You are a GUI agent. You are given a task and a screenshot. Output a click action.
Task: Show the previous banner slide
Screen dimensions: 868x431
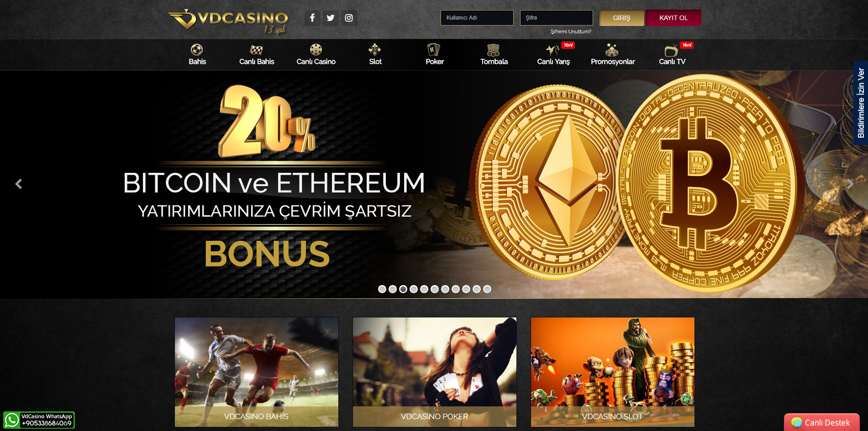coord(19,184)
